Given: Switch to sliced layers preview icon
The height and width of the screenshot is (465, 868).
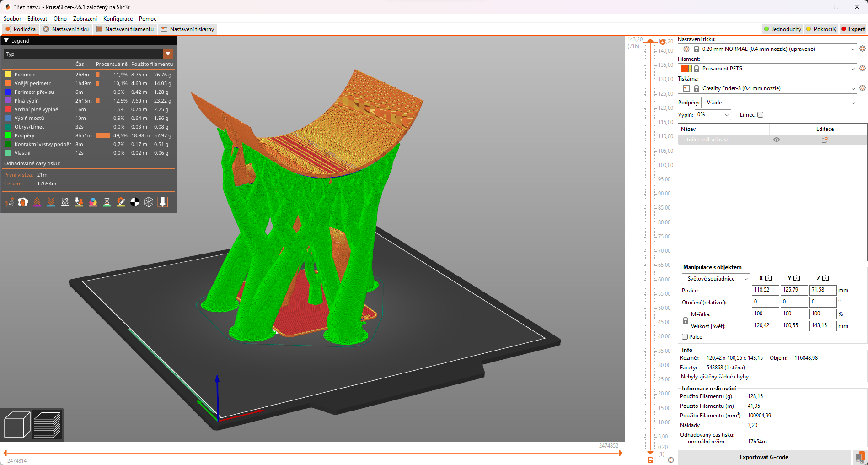Looking at the screenshot, I should pos(47,425).
